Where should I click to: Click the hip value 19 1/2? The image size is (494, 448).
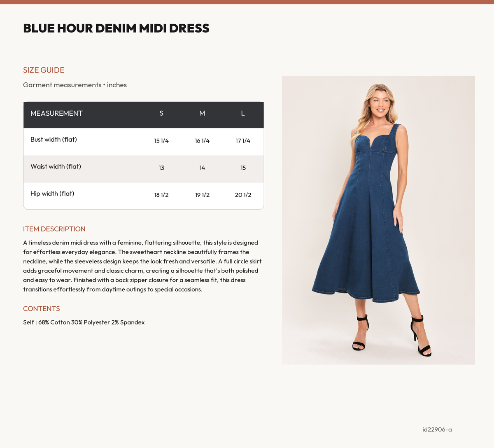click(x=202, y=195)
